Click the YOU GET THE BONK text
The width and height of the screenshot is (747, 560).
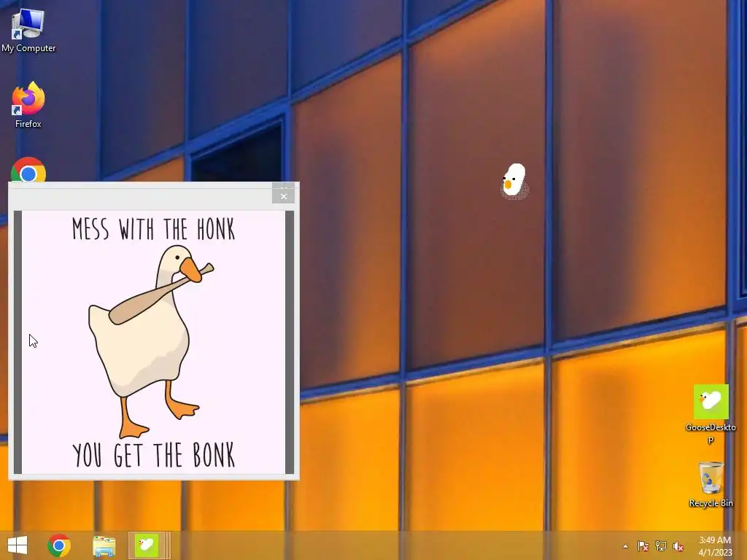coord(153,455)
